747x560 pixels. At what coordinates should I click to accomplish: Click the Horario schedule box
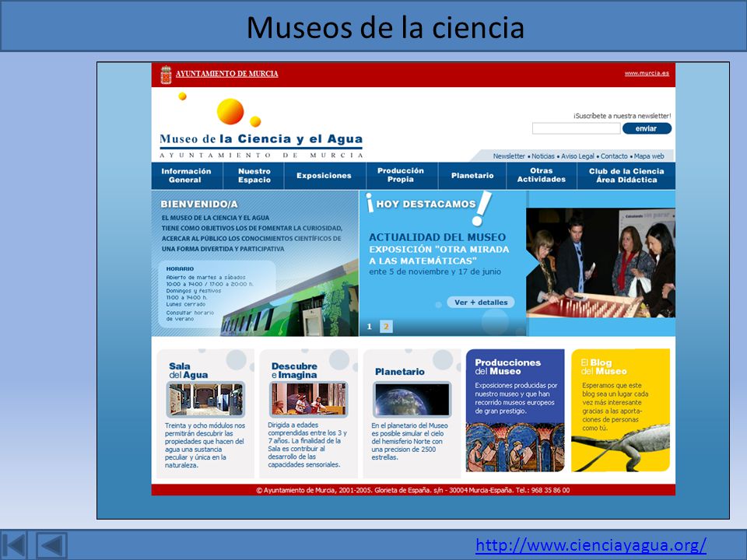point(217,294)
